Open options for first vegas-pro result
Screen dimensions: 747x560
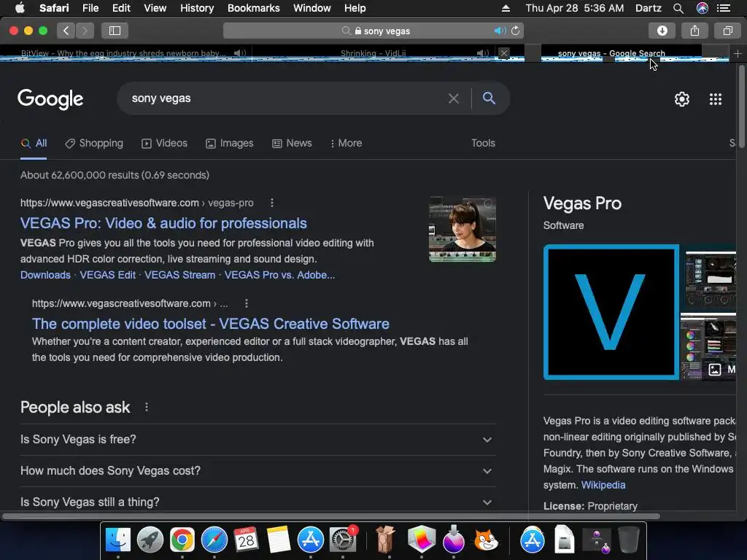point(272,203)
